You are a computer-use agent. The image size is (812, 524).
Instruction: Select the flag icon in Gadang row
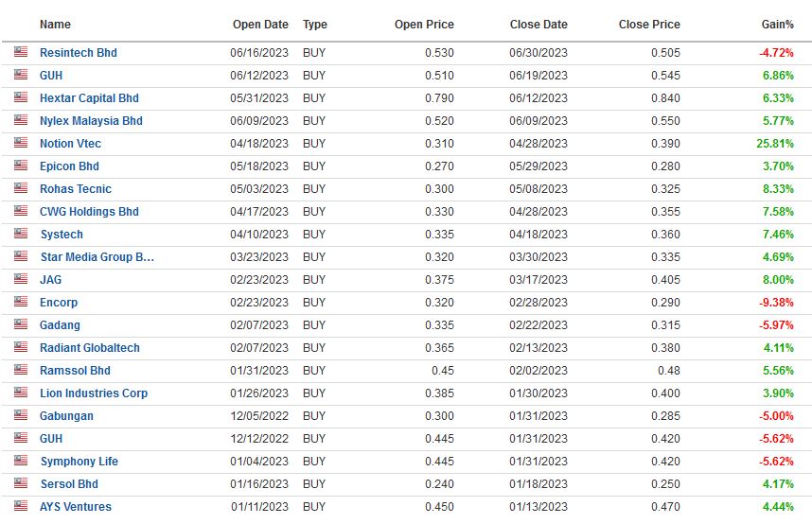click(21, 324)
